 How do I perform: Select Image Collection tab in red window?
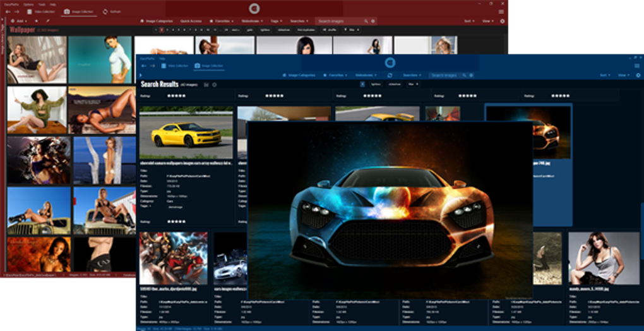point(78,12)
